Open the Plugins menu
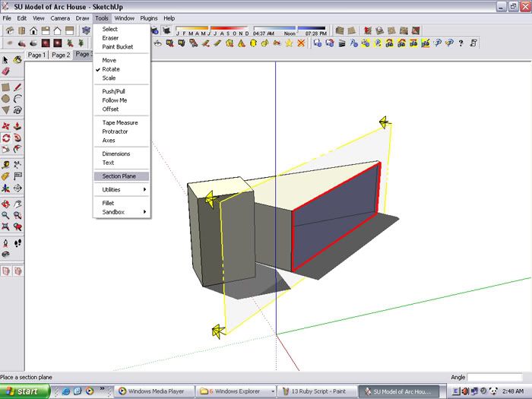This screenshot has height=399, width=532. tap(149, 18)
